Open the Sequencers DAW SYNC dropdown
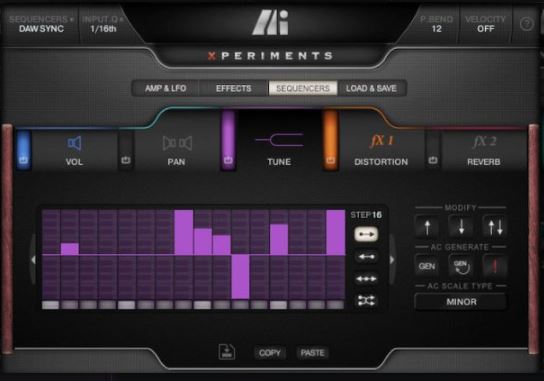This screenshot has height=381, width=544. [41, 24]
